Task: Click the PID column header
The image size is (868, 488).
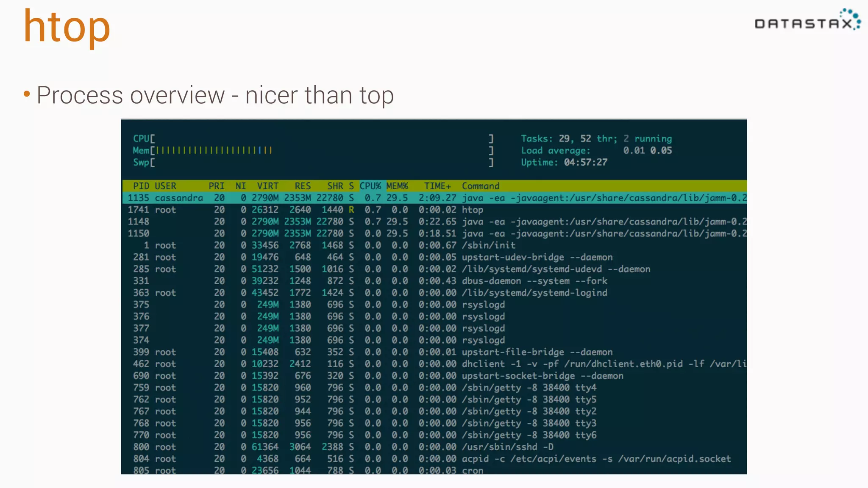Action: pos(141,186)
